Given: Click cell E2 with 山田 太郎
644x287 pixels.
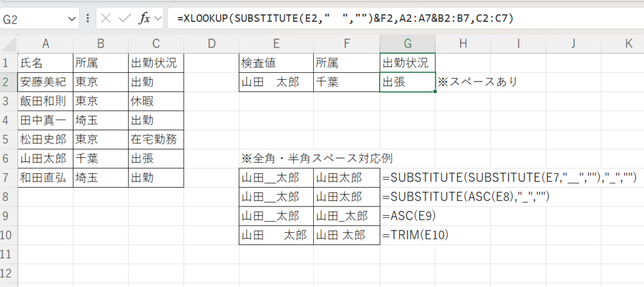Looking at the screenshot, I should point(276,82).
